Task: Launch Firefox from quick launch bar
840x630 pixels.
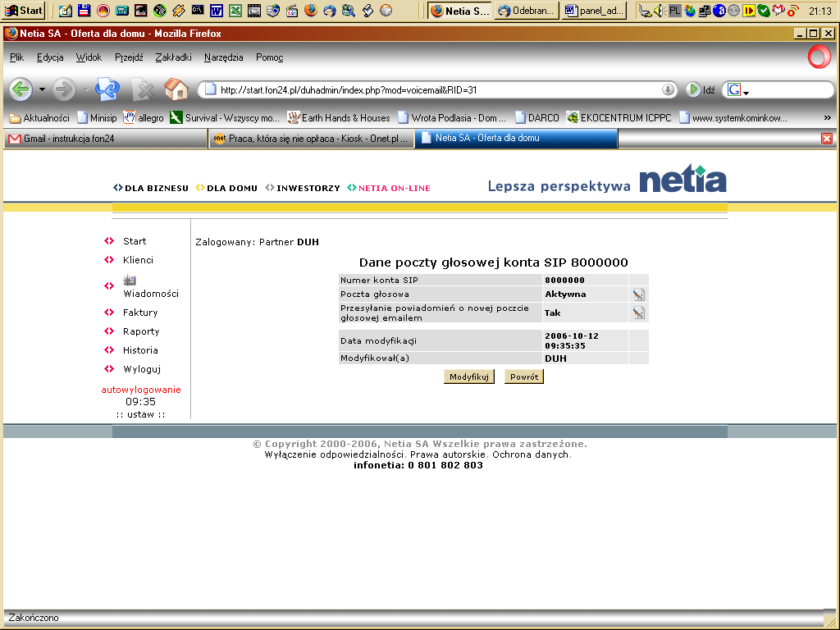Action: pyautogui.click(x=311, y=10)
